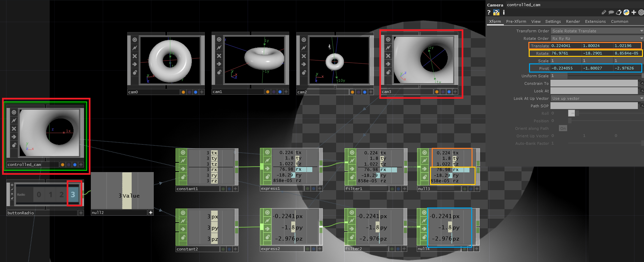
Task: Click the Constrain To input field
Action: [594, 83]
